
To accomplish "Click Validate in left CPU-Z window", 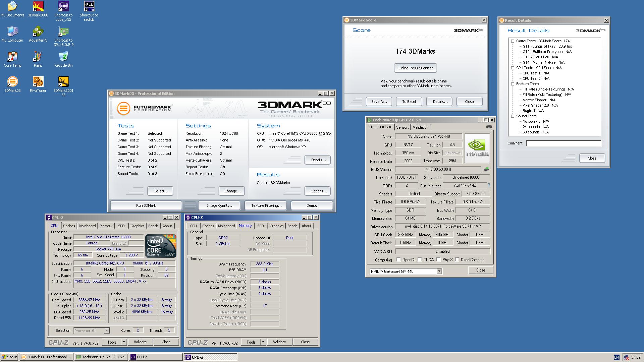I will 140,342.
